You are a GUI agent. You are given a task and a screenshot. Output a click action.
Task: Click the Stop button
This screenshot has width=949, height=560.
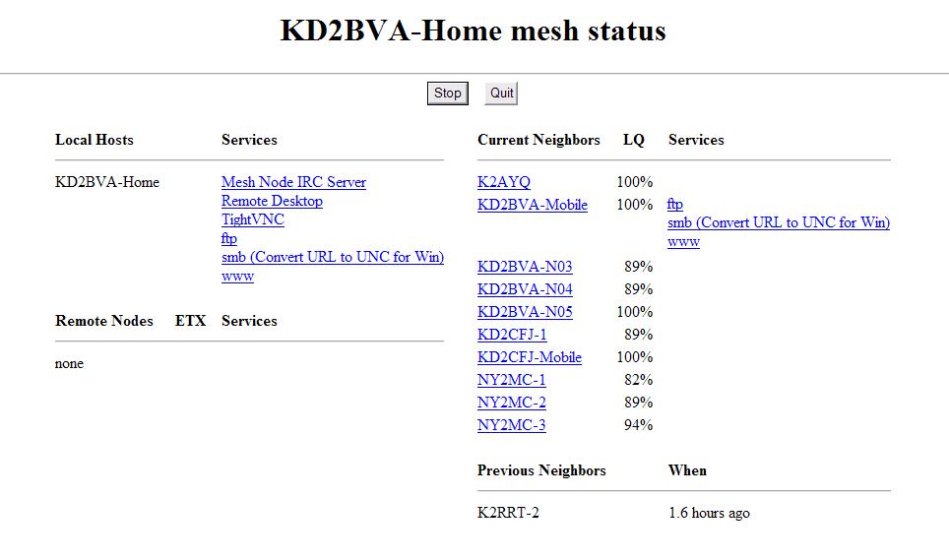[x=447, y=93]
